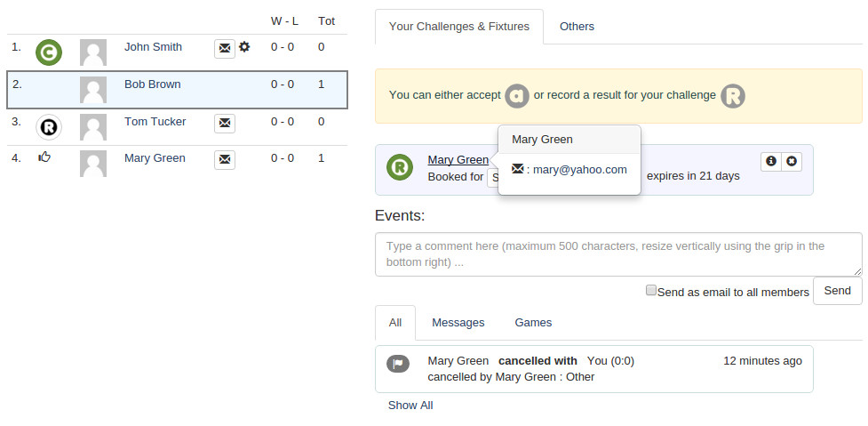Click the thumbs-up icon beside Mary Green
Viewport: 868px width, 426px height.
click(x=44, y=158)
